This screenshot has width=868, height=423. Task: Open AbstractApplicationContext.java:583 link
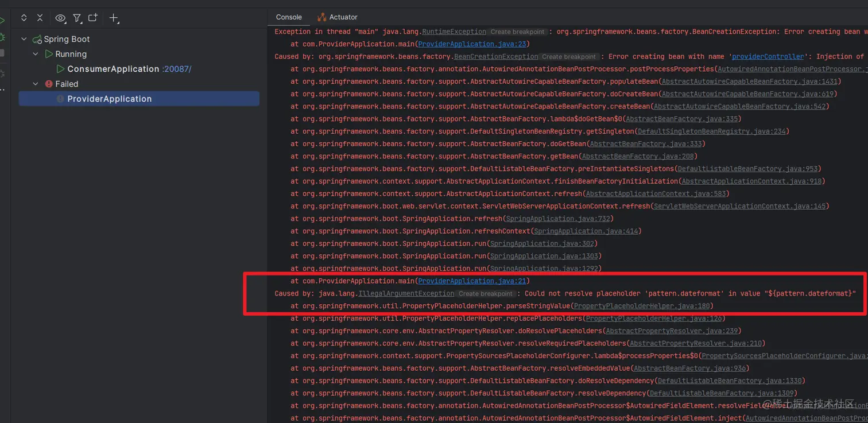click(656, 194)
